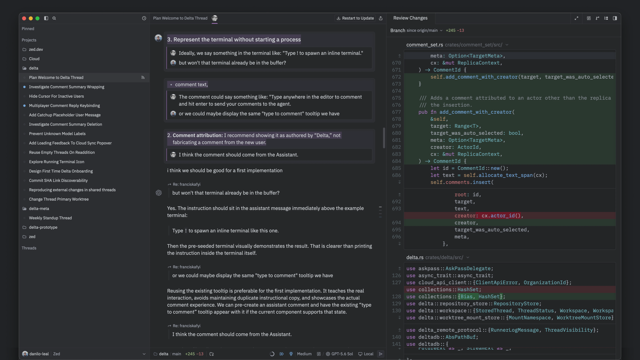
Task: Click the main branch label in status bar
Action: point(176,354)
